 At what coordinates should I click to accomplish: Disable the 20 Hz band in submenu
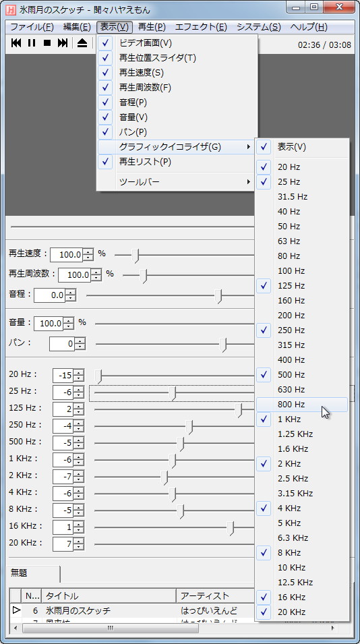click(302, 167)
